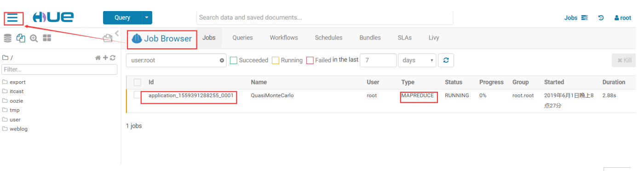Image resolution: width=644 pixels, height=171 pixels.
Task: Select all jobs with the header checkbox
Action: coord(138,83)
